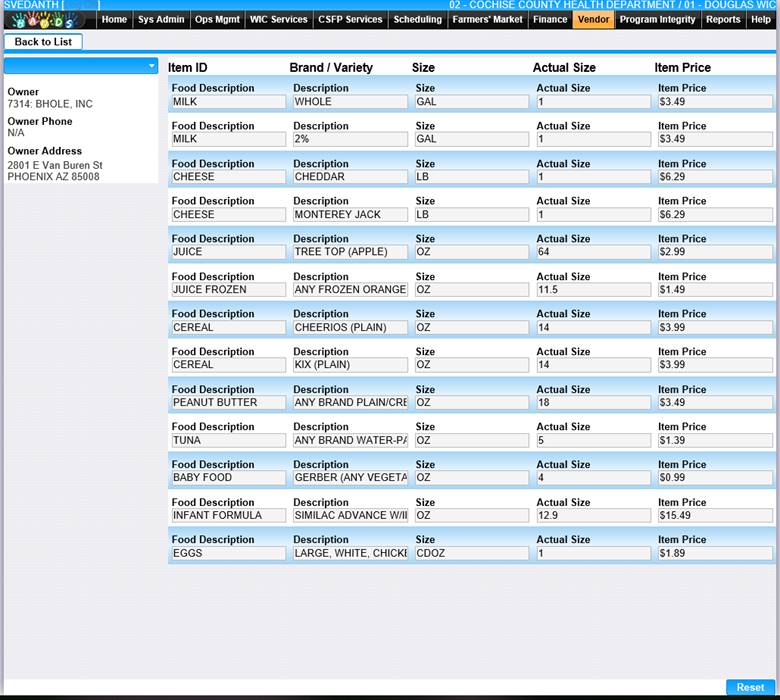Open the WIC Services menu
This screenshot has height=700, width=780.
point(279,20)
